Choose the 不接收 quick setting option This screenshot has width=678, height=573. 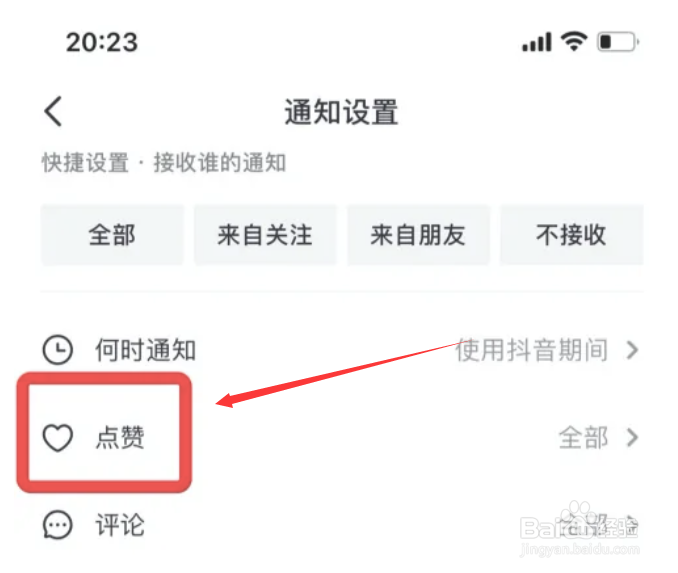click(571, 235)
